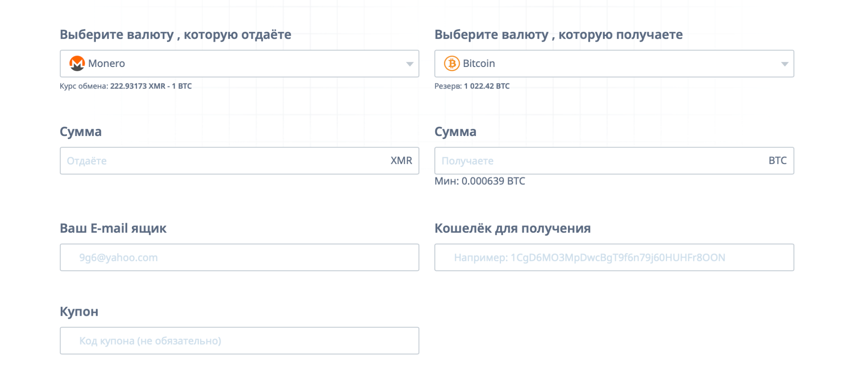
Task: Click the coupon code input field
Action: [x=239, y=341]
